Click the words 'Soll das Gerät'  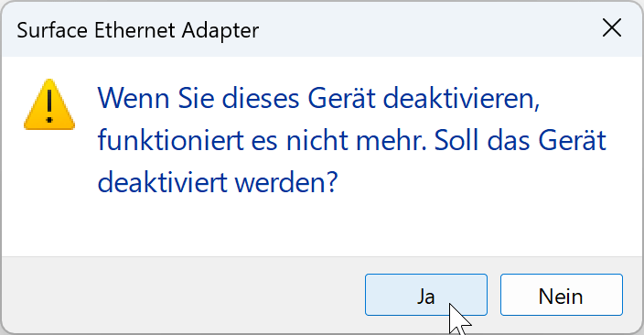(520, 141)
